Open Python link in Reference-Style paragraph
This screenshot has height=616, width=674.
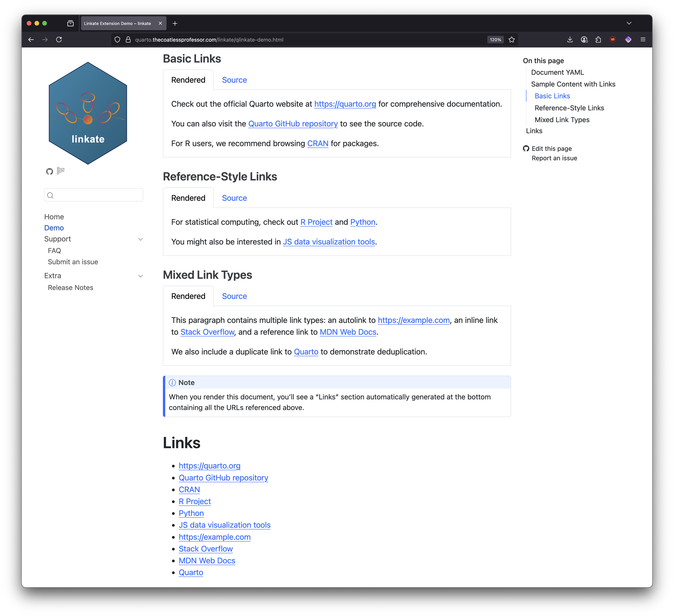363,222
